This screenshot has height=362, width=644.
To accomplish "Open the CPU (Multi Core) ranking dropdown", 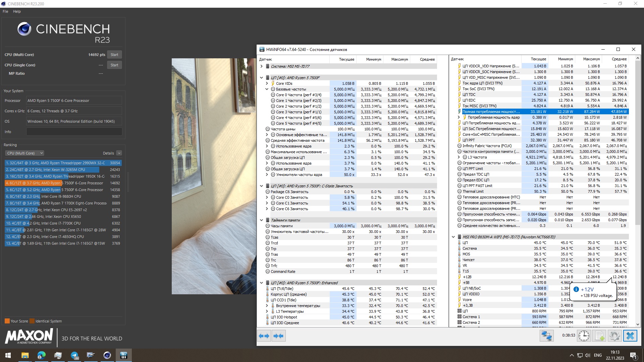I will pos(24,153).
